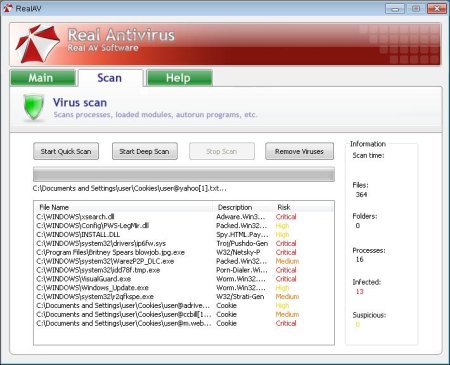Click the Start Deep Scan button
Screen dimensions: 450x365
coord(145,151)
